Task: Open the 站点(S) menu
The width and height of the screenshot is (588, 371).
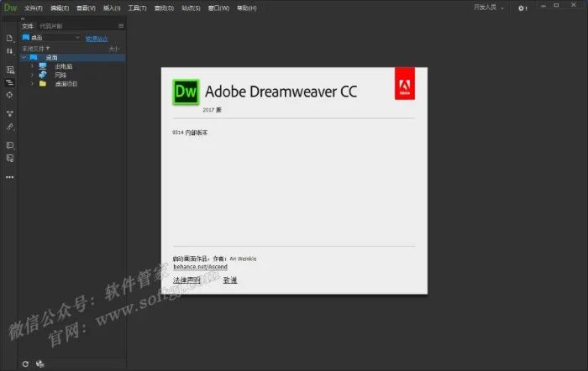Action: [x=191, y=8]
